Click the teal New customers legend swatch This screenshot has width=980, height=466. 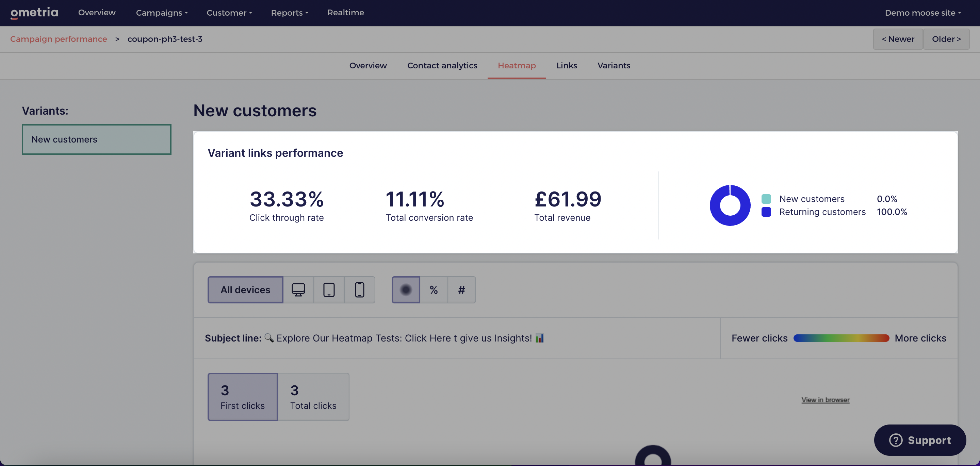coord(766,199)
